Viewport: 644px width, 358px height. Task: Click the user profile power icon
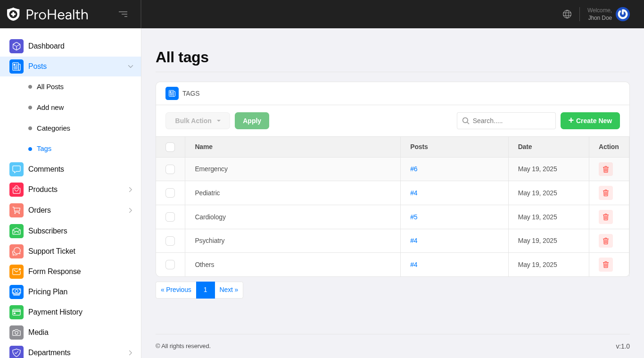622,14
